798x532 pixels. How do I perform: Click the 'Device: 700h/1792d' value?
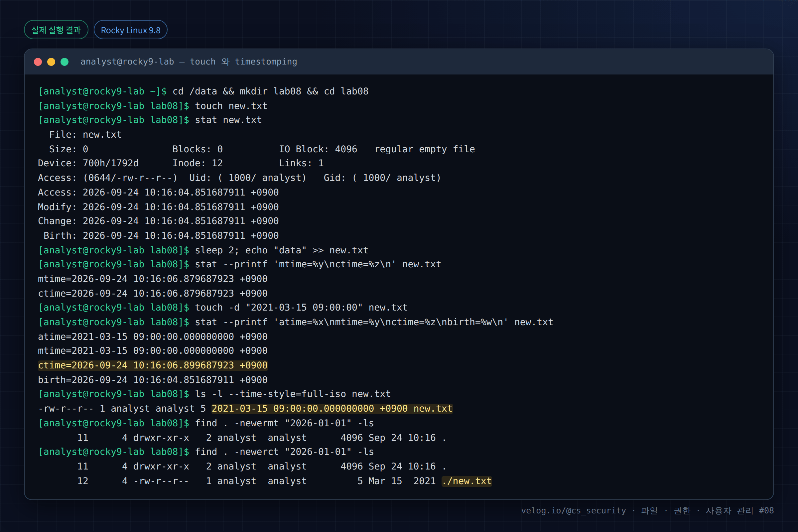pos(88,163)
